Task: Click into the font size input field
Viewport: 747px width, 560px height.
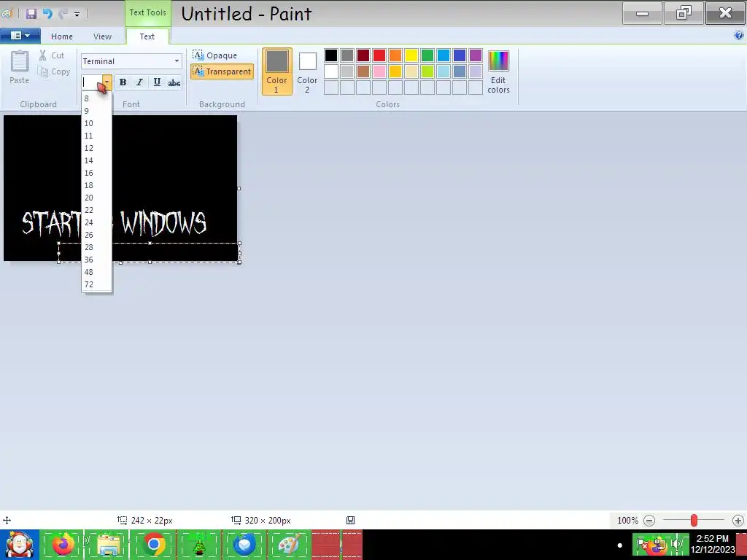Action: (91, 82)
